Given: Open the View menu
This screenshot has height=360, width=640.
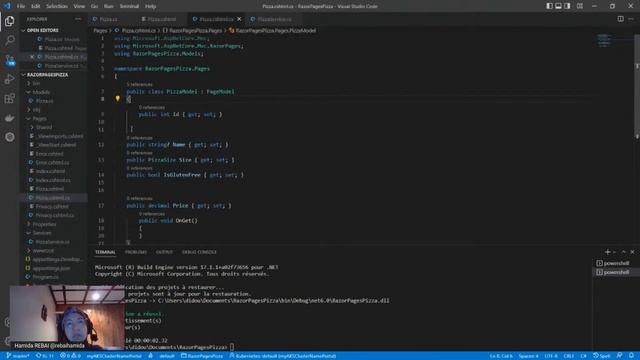Looking at the screenshot, I should coord(79,6).
